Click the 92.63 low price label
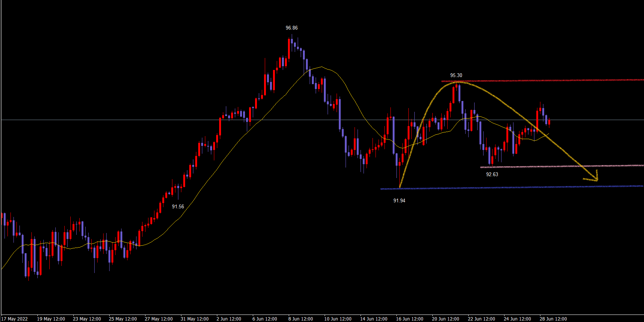This screenshot has height=322, width=644. pos(492,175)
